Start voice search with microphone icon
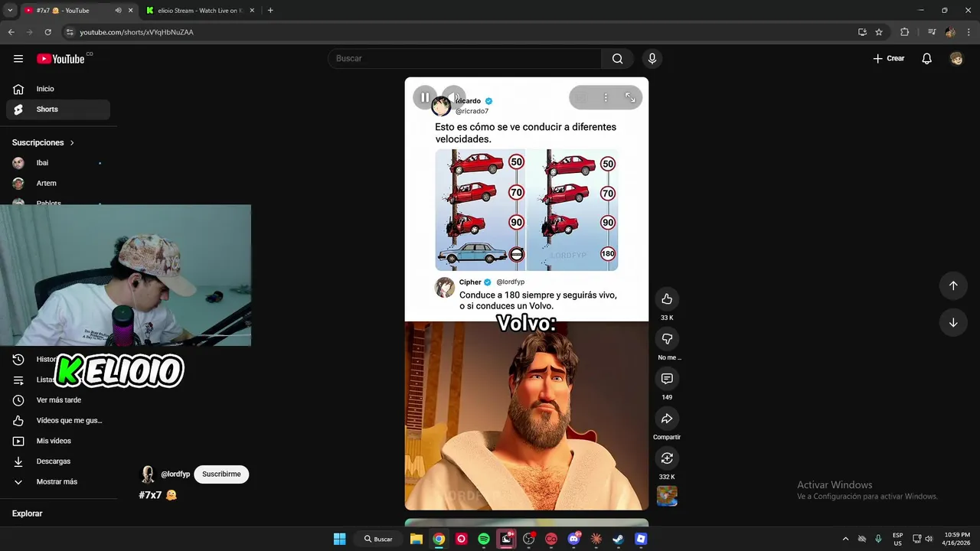Viewport: 980px width, 551px height. tap(652, 59)
